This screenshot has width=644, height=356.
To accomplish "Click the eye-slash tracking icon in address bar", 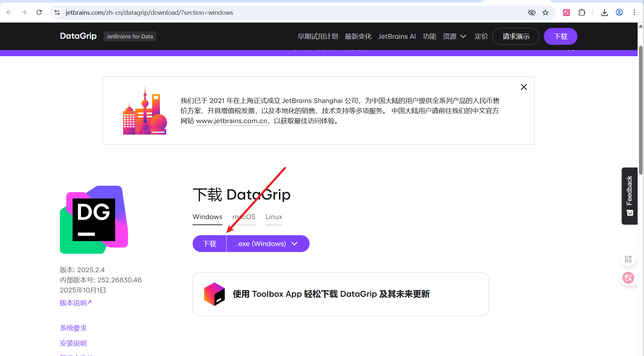I will (x=531, y=12).
